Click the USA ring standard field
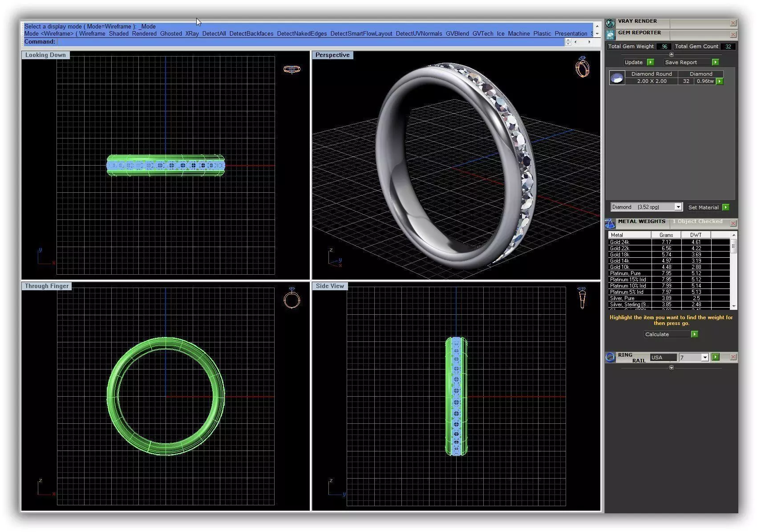The image size is (757, 532). [x=663, y=357]
